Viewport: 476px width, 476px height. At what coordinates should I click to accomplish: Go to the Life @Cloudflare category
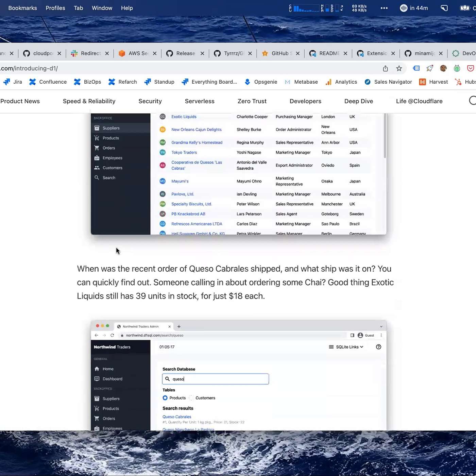click(x=419, y=101)
